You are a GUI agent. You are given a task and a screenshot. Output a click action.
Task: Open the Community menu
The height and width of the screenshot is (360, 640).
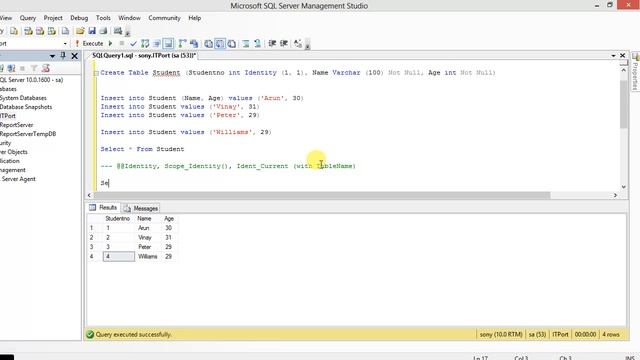tap(164, 18)
